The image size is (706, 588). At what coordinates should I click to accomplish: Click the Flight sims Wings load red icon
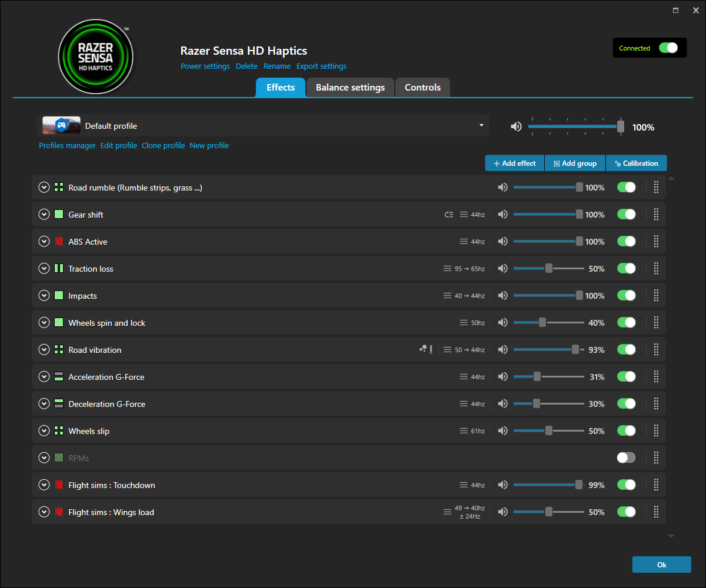point(59,512)
